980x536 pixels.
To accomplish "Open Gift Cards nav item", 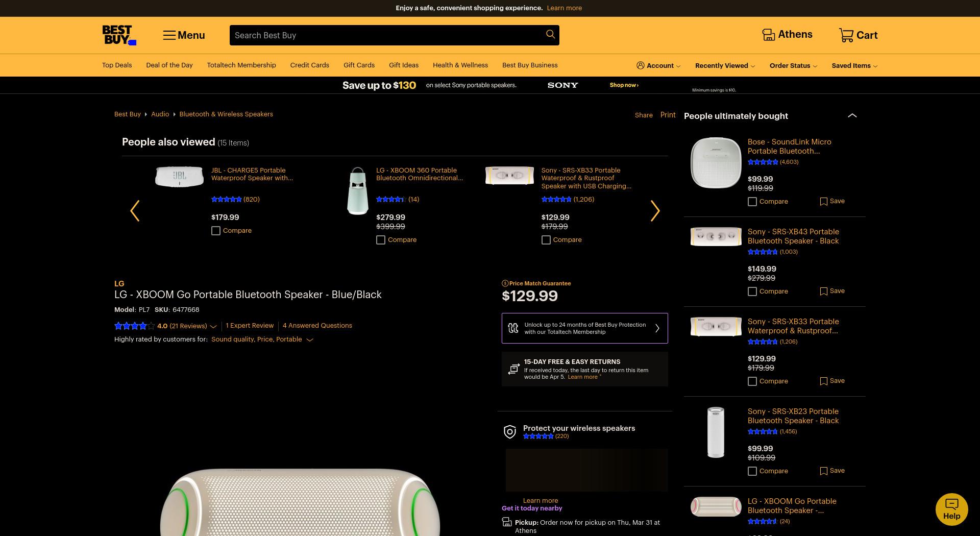I will click(359, 65).
